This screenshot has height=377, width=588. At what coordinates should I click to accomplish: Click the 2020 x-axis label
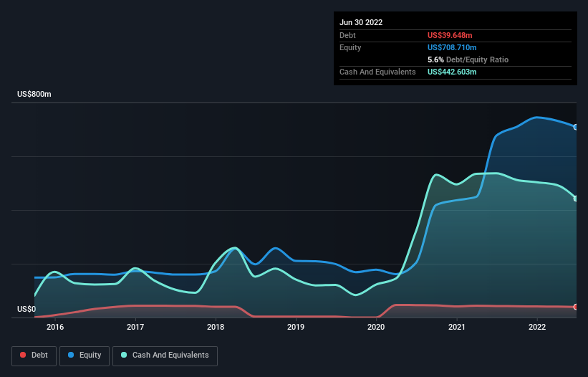(x=376, y=327)
